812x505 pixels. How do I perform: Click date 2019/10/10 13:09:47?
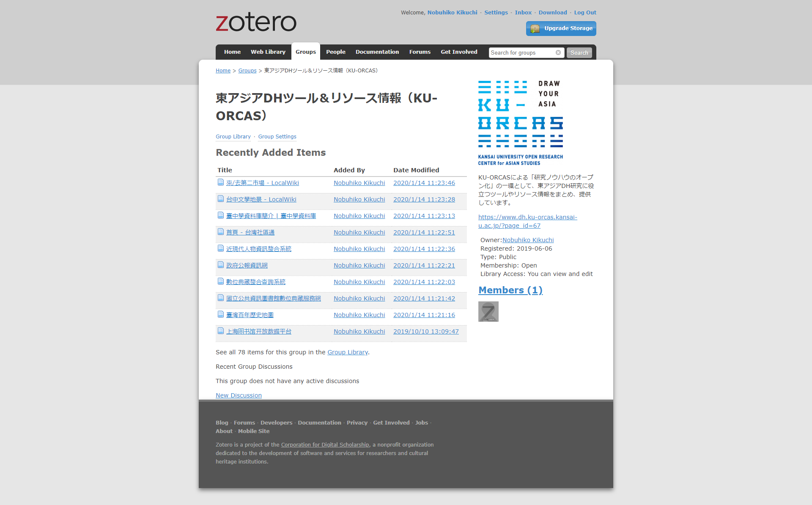coord(426,331)
